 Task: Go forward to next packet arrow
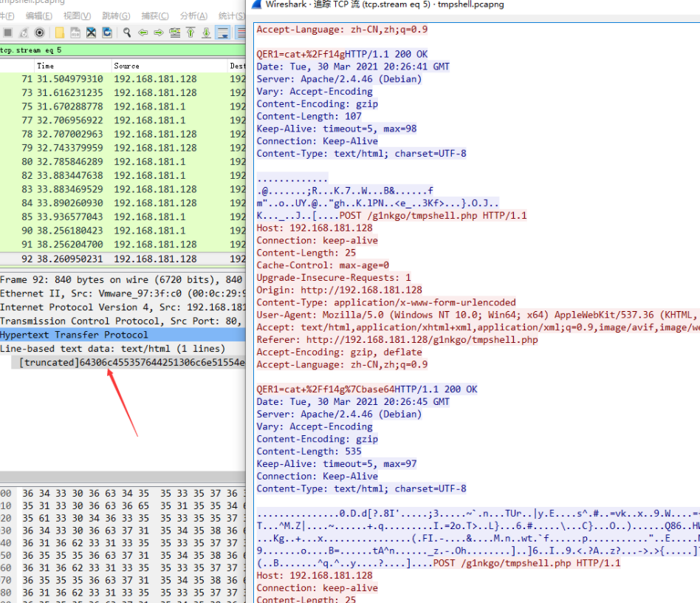pyautogui.click(x=159, y=33)
